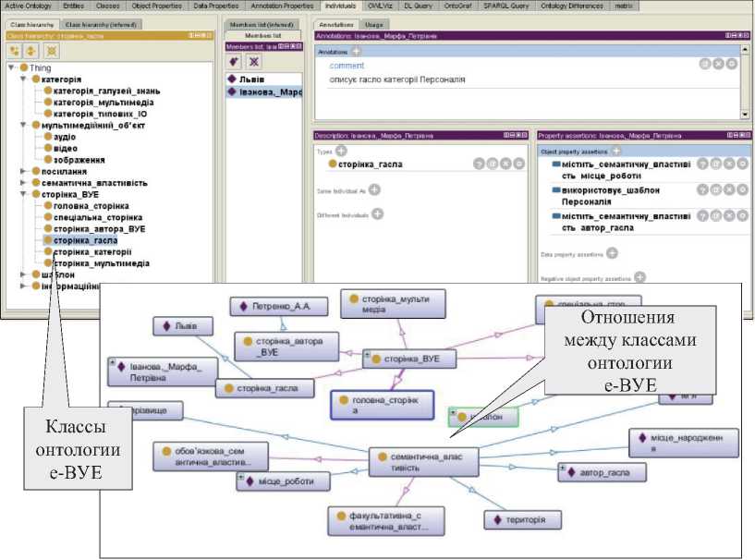
Task: Open the Usage tab
Action: pos(373,25)
